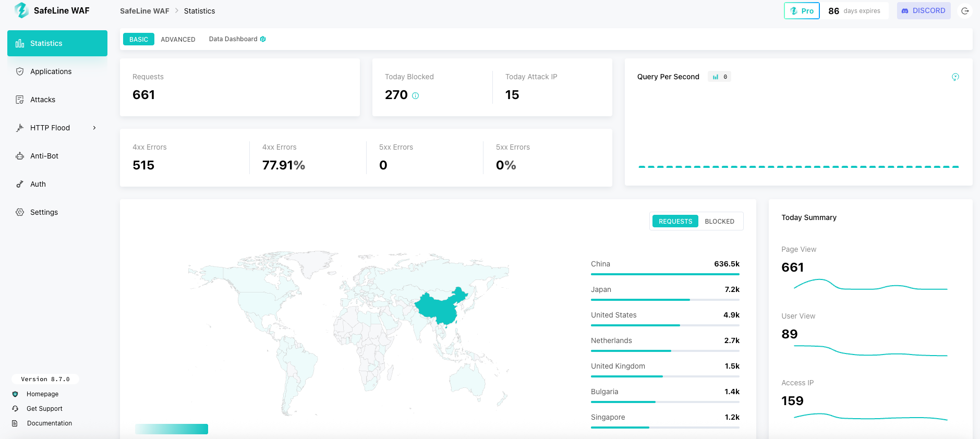
Task: Click the Pro license badge
Action: coord(802,11)
